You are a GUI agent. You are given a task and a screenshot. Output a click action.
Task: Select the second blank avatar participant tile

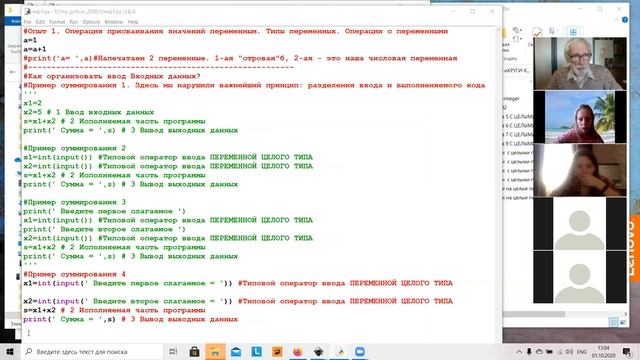pos(580,277)
